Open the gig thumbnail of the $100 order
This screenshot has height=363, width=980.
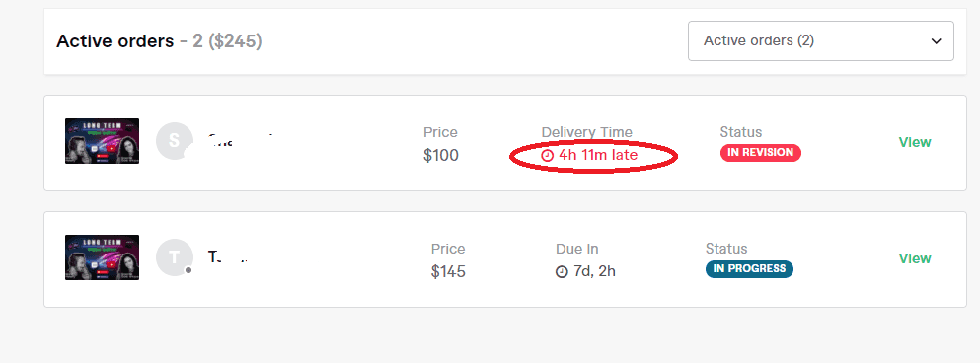click(102, 141)
